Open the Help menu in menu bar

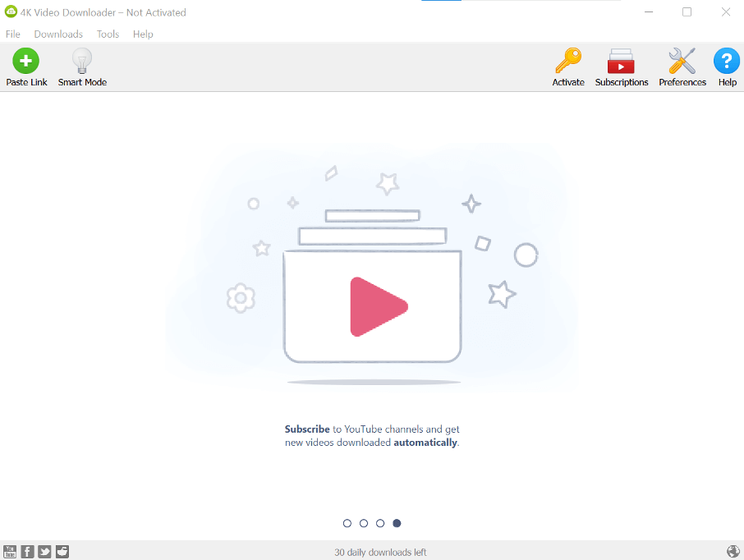pos(143,34)
